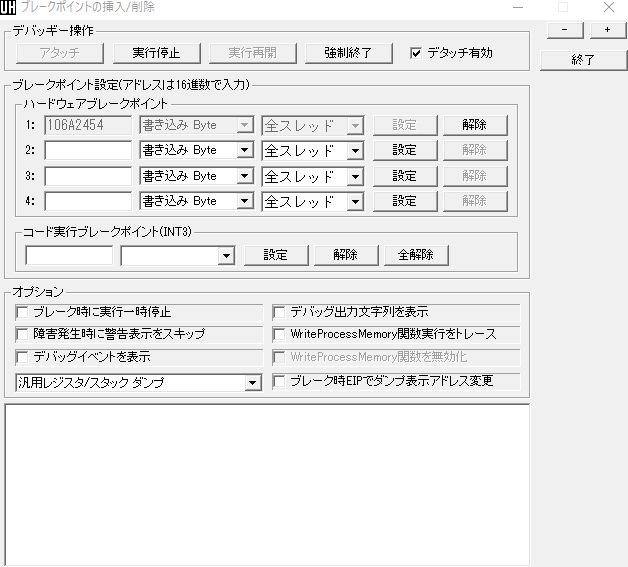
Task: Click the 実行再開 button
Action: [x=253, y=53]
